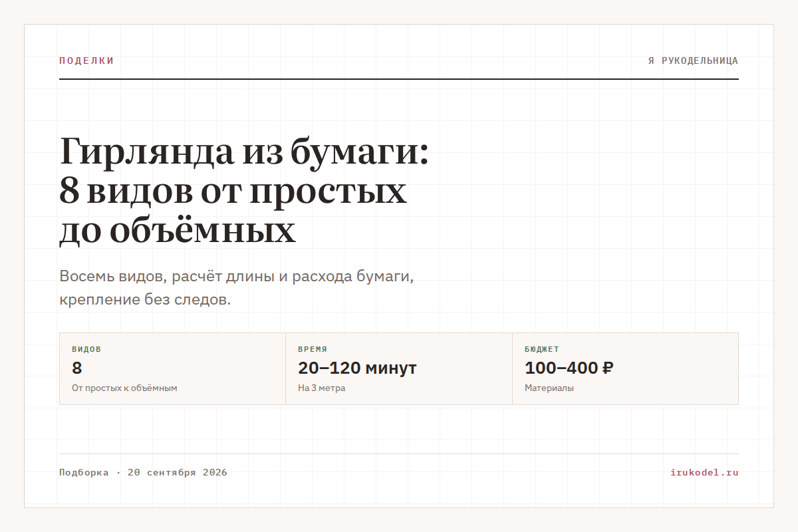The image size is (798, 532).
Task: Click the ВИДОВ stat label
Action: (x=86, y=349)
